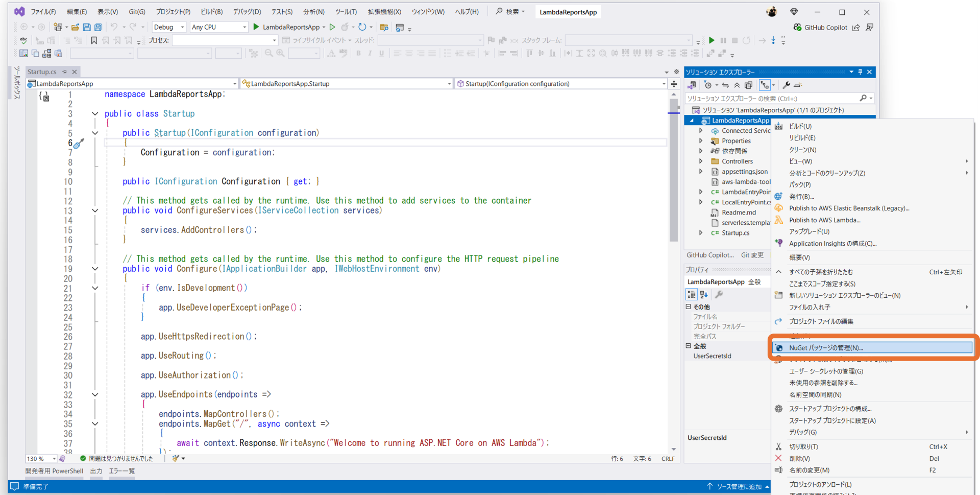Open the Debug configuration dropdown
Image resolution: width=980 pixels, height=495 pixels.
pyautogui.click(x=169, y=27)
